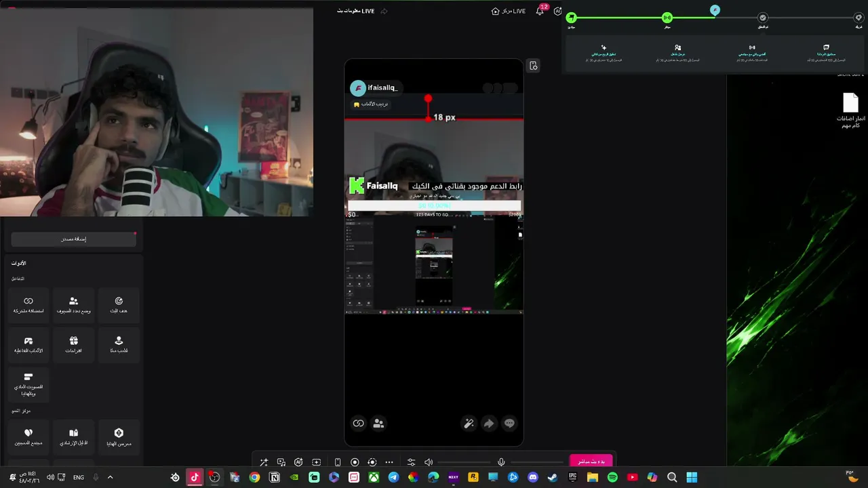Open the Windows Start menu
This screenshot has height=488, width=868.
click(692, 477)
